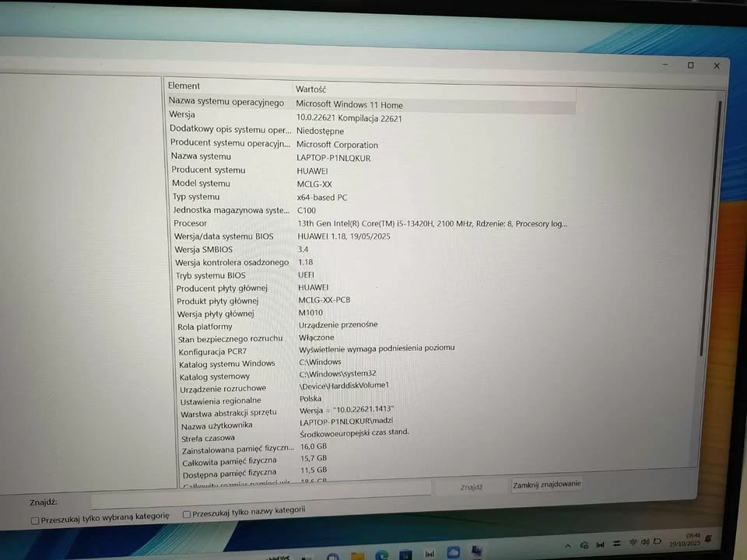Click the 'Element' column header
Screen dimensions: 747x560
(x=184, y=86)
